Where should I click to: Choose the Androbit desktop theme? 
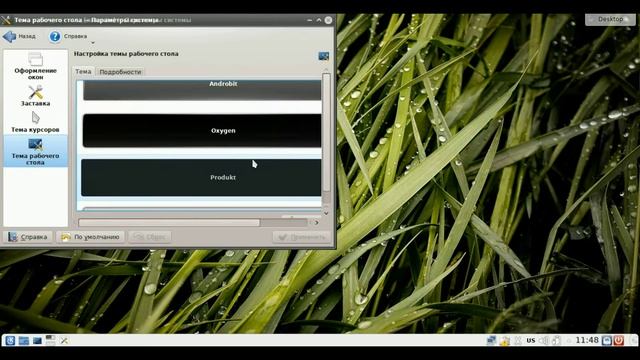(202, 90)
